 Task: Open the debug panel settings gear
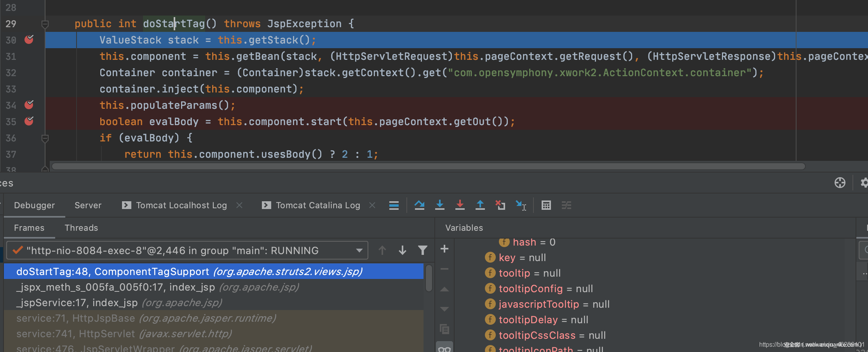point(864,183)
